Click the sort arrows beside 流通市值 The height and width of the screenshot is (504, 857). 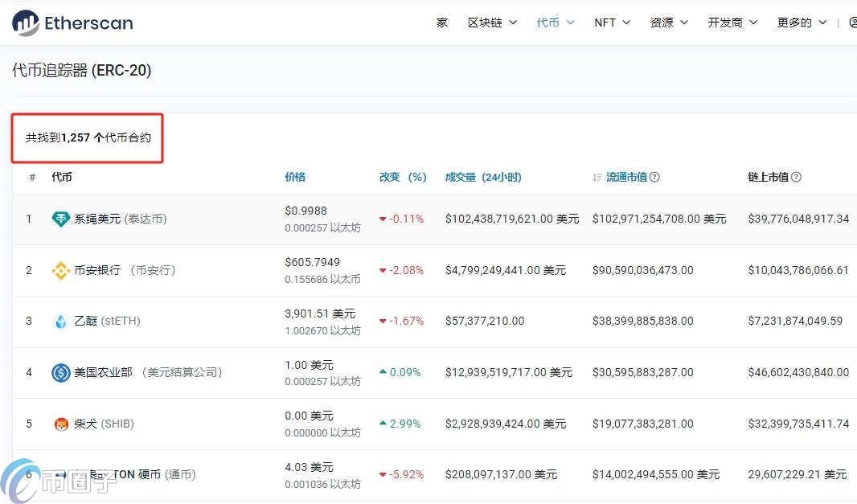(x=597, y=177)
